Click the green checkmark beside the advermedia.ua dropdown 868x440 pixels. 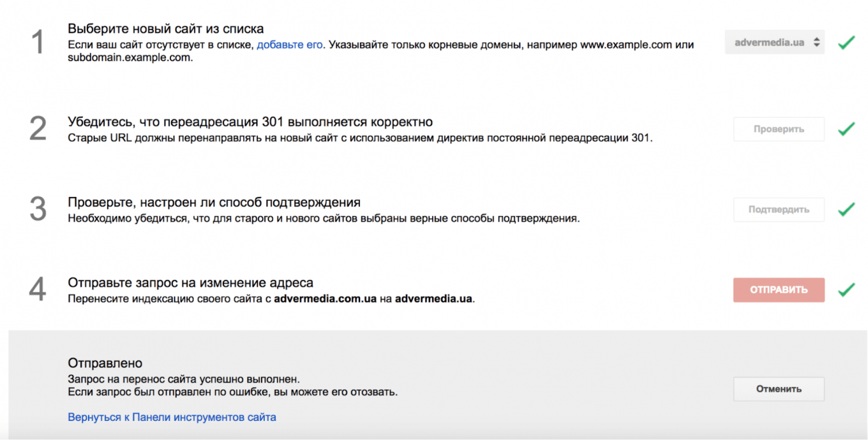(846, 43)
